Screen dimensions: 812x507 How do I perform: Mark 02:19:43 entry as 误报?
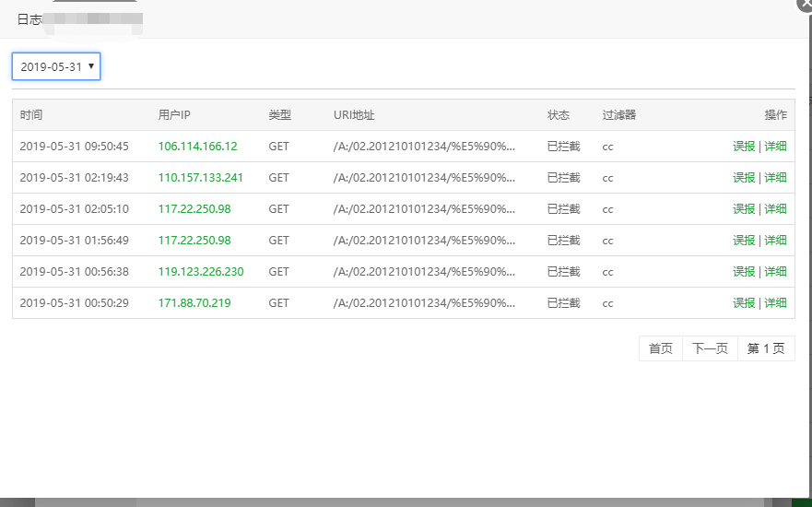pyautogui.click(x=743, y=178)
